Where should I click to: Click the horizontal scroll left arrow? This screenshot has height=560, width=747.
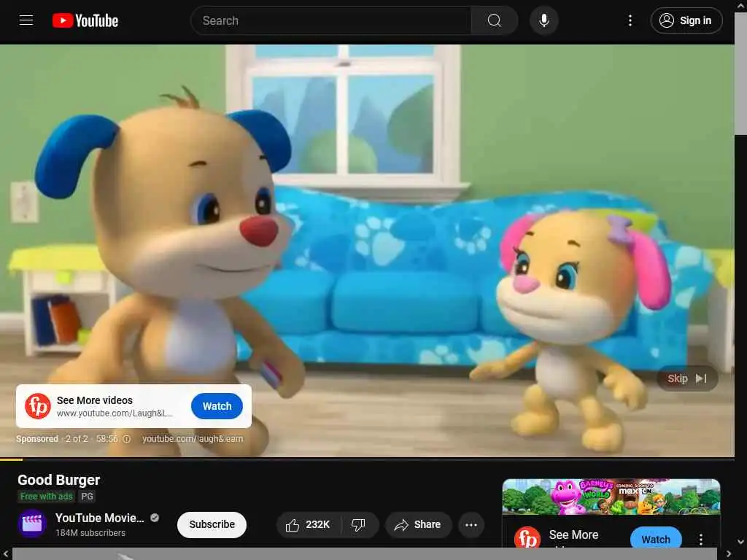pos(5,554)
